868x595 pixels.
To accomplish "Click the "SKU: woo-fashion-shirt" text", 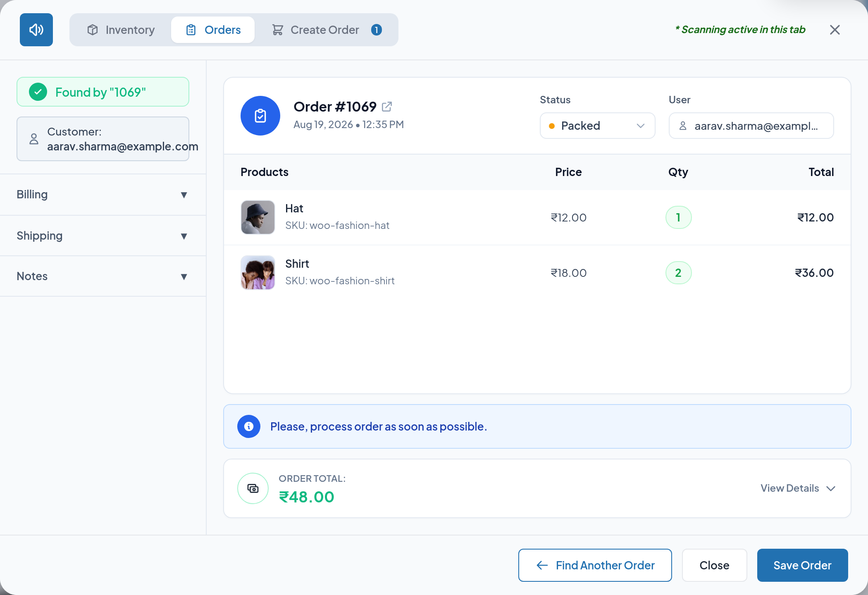I will point(340,281).
